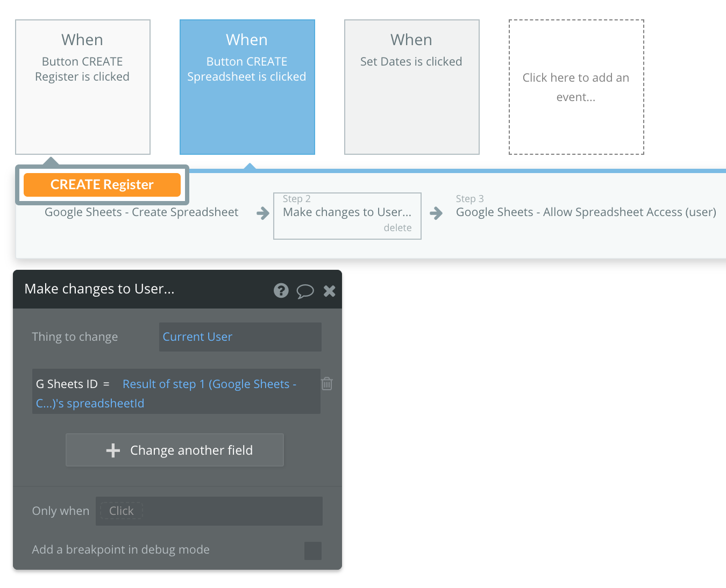Screen dimensions: 726x588
Task: Open help for Make changes to User
Action: [281, 291]
